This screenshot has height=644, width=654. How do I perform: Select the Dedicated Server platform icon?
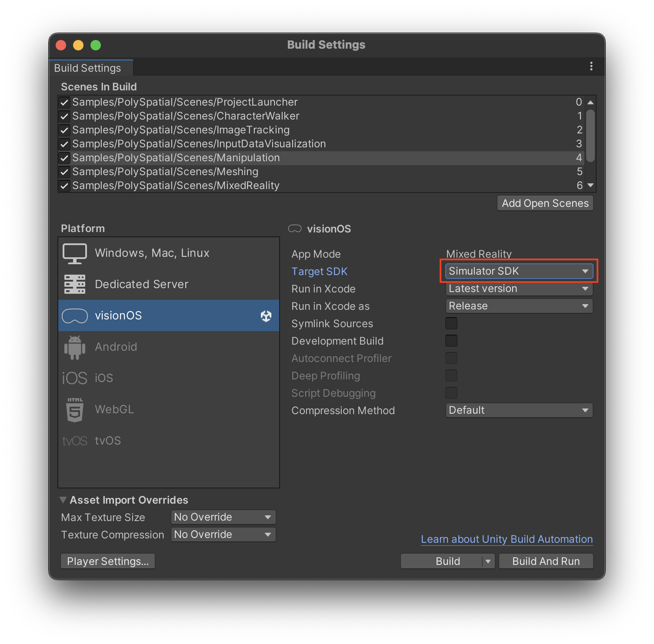[75, 284]
